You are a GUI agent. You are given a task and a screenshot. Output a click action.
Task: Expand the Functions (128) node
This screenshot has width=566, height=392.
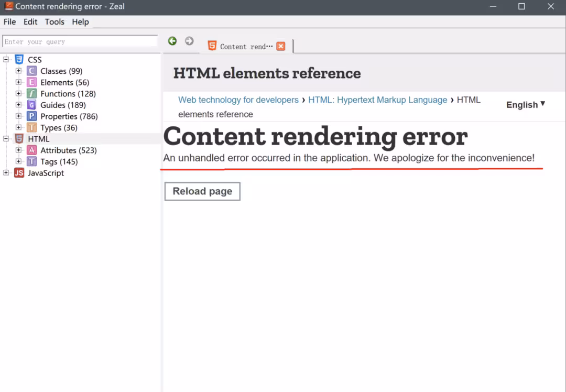[18, 94]
